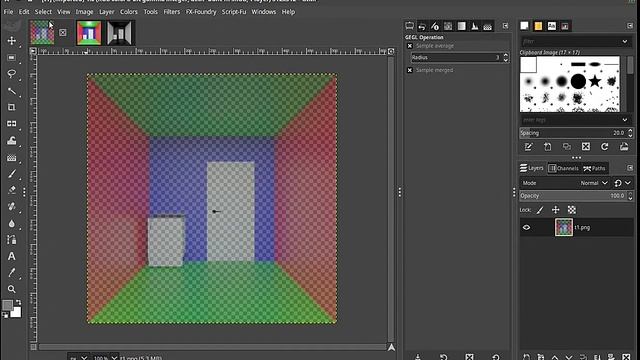Select the Color Picker eyedropper tool
This screenshot has height=360, width=640.
[11, 273]
